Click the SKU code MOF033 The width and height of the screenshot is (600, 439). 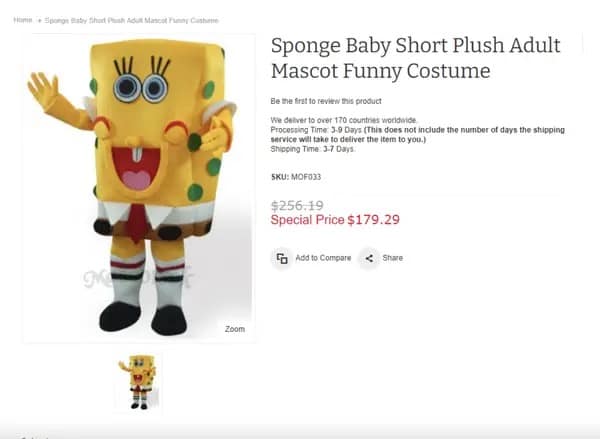[x=308, y=177]
